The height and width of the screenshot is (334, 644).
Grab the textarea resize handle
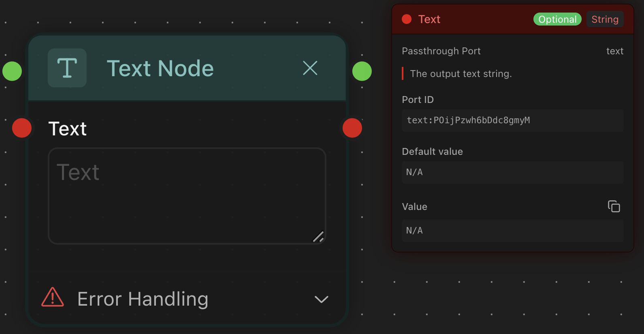[x=319, y=237]
